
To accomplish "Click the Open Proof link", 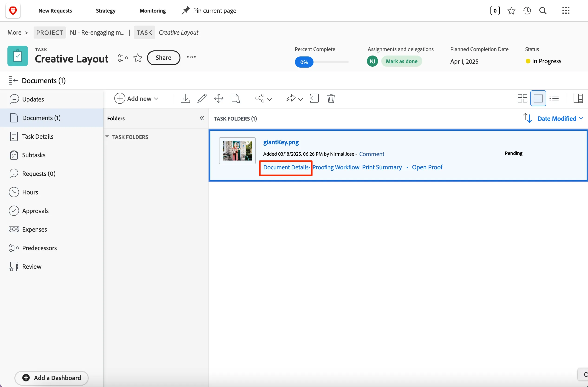I will click(x=427, y=167).
